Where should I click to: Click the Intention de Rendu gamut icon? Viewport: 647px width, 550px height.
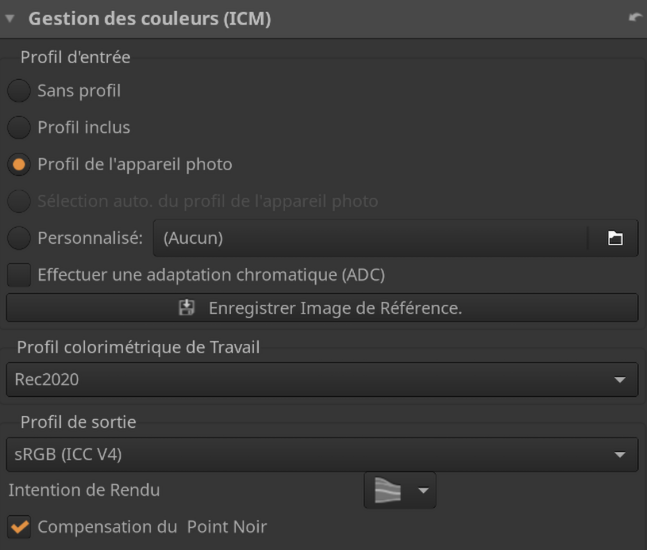tap(387, 491)
